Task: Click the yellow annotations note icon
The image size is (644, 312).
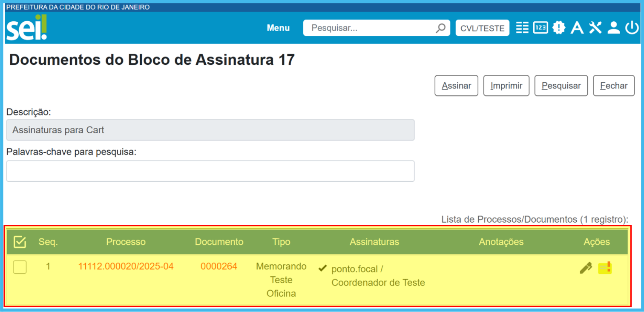Action: [605, 268]
